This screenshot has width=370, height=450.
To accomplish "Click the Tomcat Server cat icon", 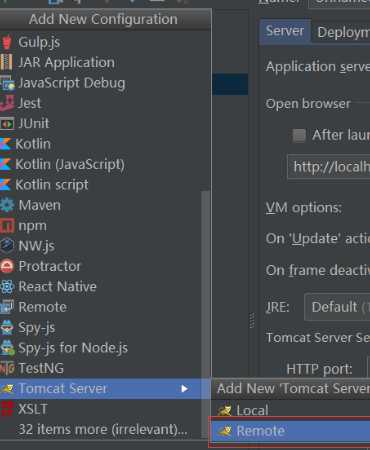I will click(x=8, y=389).
